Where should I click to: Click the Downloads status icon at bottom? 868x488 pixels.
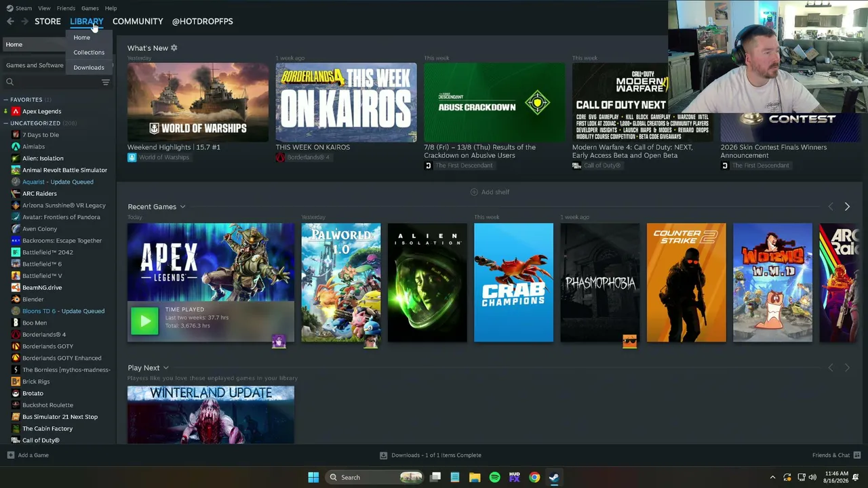click(383, 455)
